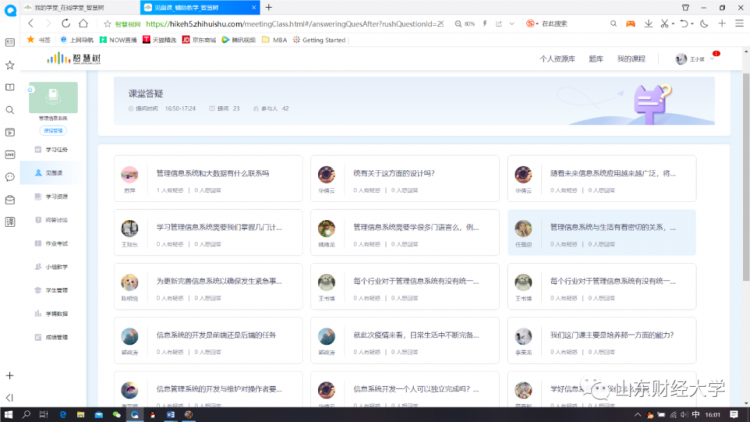Open 学生管理 in the course menu
The height and width of the screenshot is (422, 750).
52,290
